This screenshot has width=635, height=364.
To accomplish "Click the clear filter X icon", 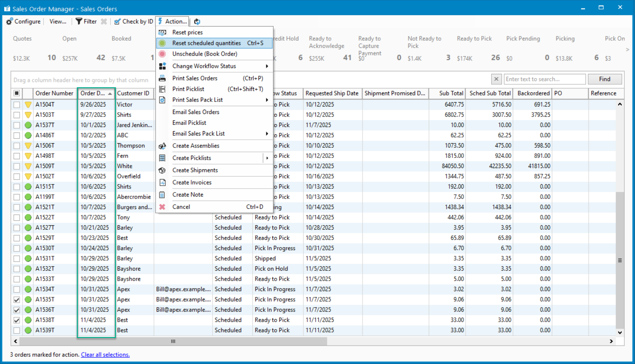I will coord(104,21).
